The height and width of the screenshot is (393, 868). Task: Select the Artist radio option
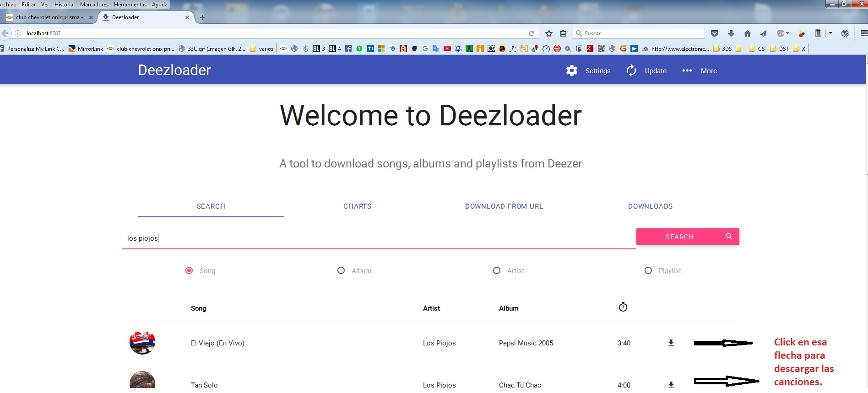tap(497, 271)
